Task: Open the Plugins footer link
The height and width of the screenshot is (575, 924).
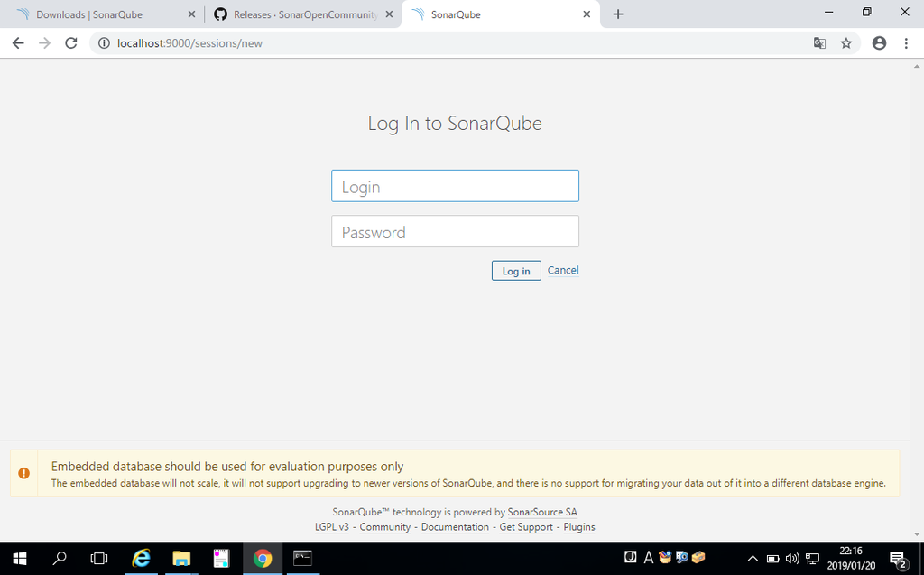Action: pyautogui.click(x=579, y=526)
